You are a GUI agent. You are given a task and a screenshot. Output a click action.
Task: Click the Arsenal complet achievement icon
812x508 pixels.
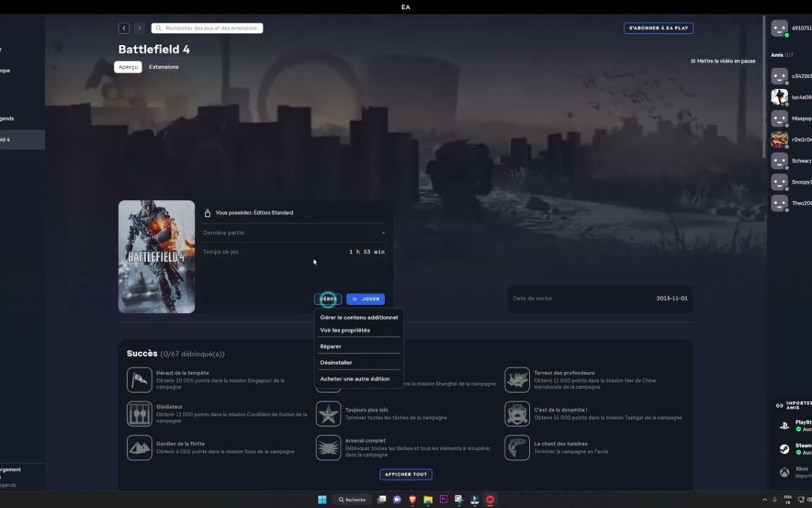[x=329, y=447]
